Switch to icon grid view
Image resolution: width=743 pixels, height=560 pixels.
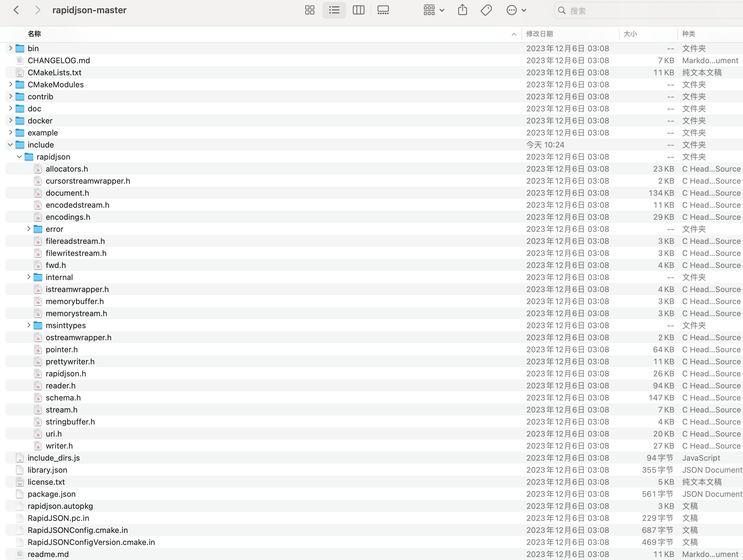[309, 10]
